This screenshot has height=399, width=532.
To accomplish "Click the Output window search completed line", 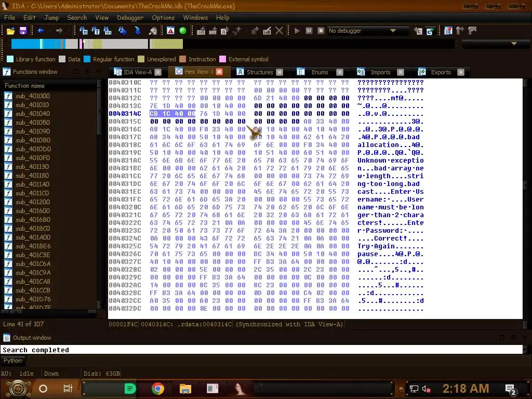I will point(36,350).
